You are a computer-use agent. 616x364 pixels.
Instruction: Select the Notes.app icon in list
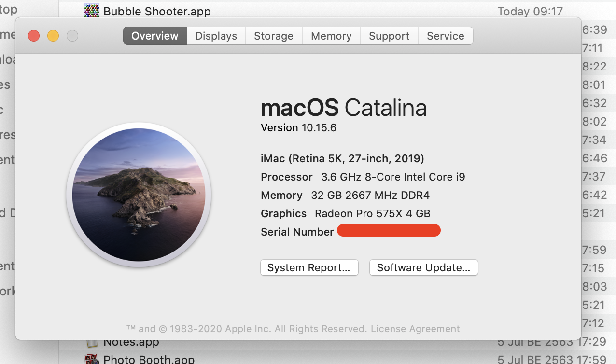tap(92, 343)
